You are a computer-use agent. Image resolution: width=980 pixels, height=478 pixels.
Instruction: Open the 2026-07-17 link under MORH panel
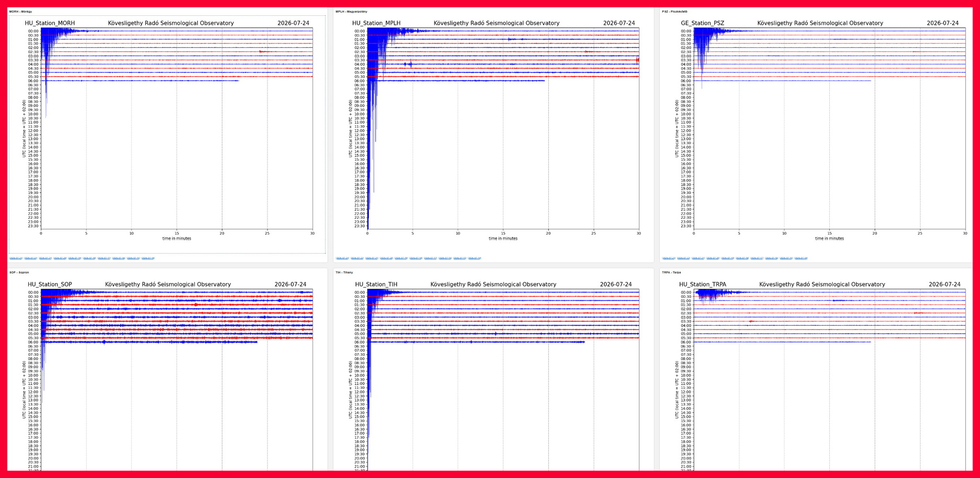(x=104, y=258)
